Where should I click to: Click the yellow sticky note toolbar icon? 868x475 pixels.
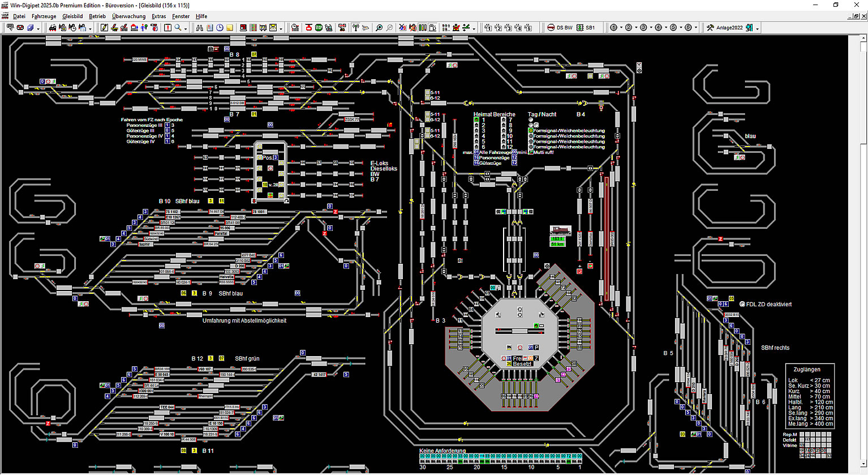point(229,28)
